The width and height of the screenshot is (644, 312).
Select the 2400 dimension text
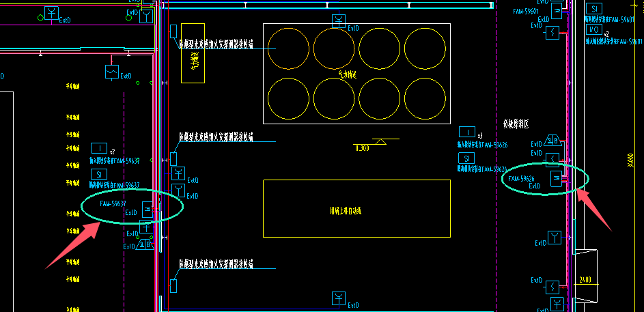click(585, 280)
